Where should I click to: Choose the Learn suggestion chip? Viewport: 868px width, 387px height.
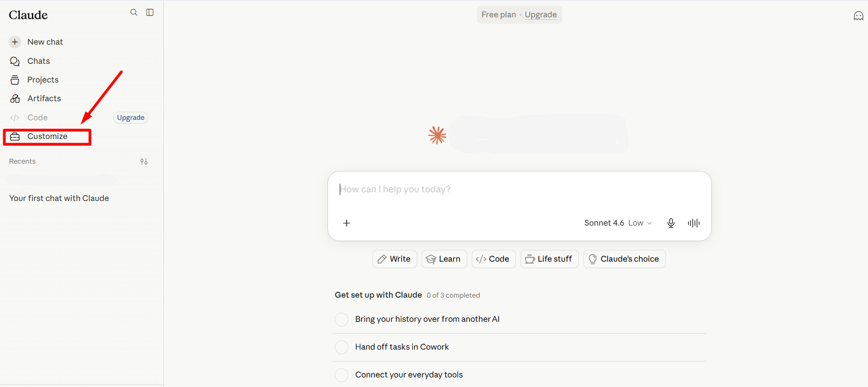pos(444,259)
